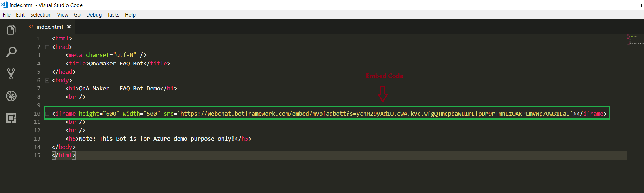Open the Explorer files panel icon

click(11, 30)
